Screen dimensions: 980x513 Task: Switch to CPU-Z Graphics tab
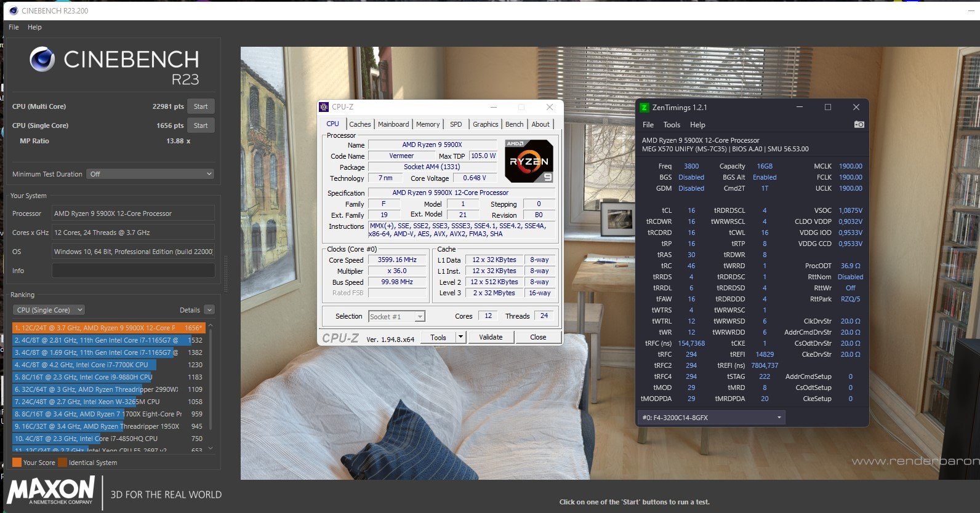pos(485,124)
